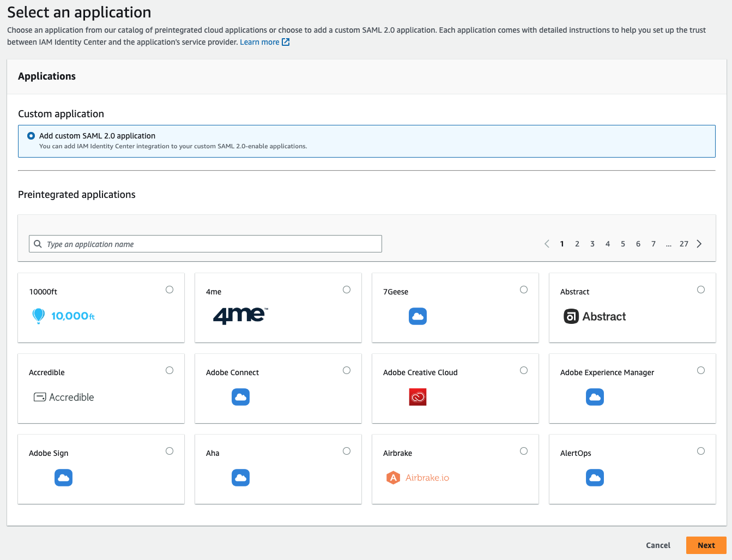The width and height of the screenshot is (732, 560).
Task: Click the Abstract logo
Action: click(595, 316)
